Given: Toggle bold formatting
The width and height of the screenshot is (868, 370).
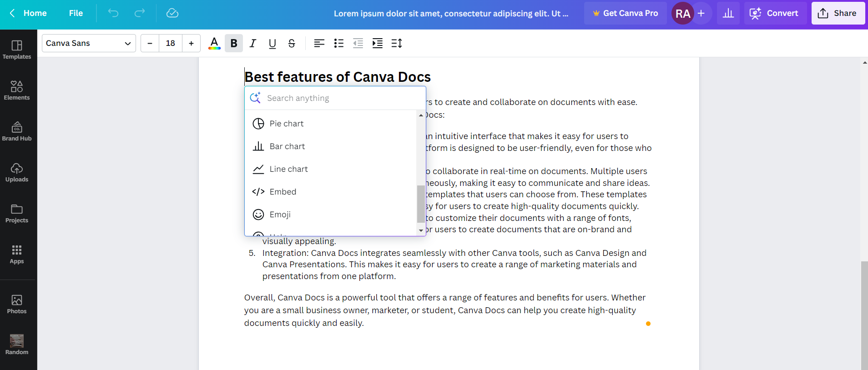Looking at the screenshot, I should click(x=234, y=43).
